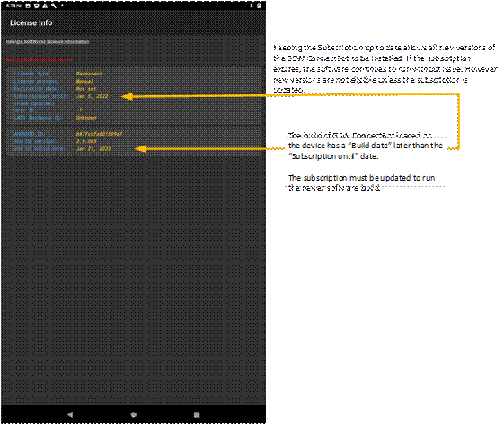Open Georgia SoftWorks License Information link
504x426 pixels.
48,42
